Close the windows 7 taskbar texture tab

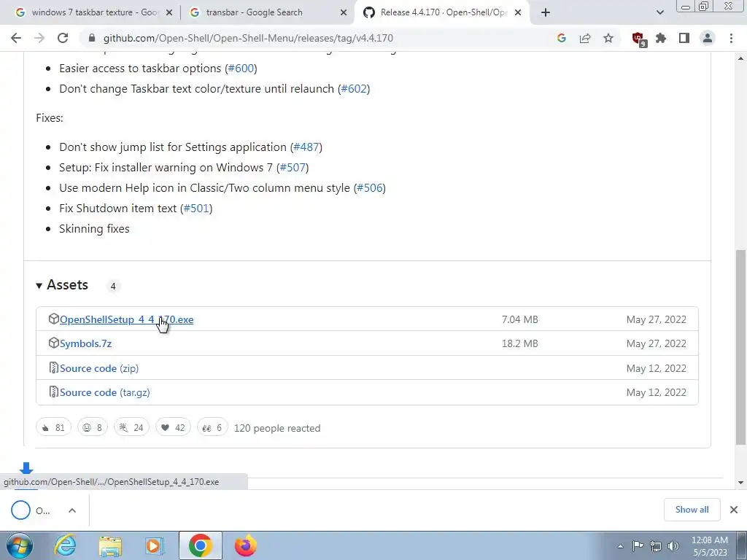click(x=169, y=13)
